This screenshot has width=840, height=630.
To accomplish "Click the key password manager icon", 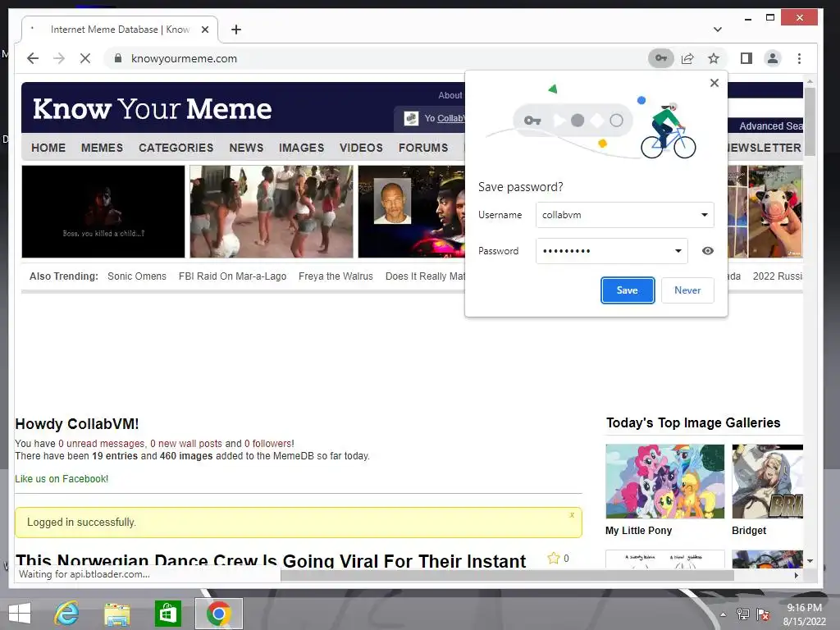I will pos(661,58).
